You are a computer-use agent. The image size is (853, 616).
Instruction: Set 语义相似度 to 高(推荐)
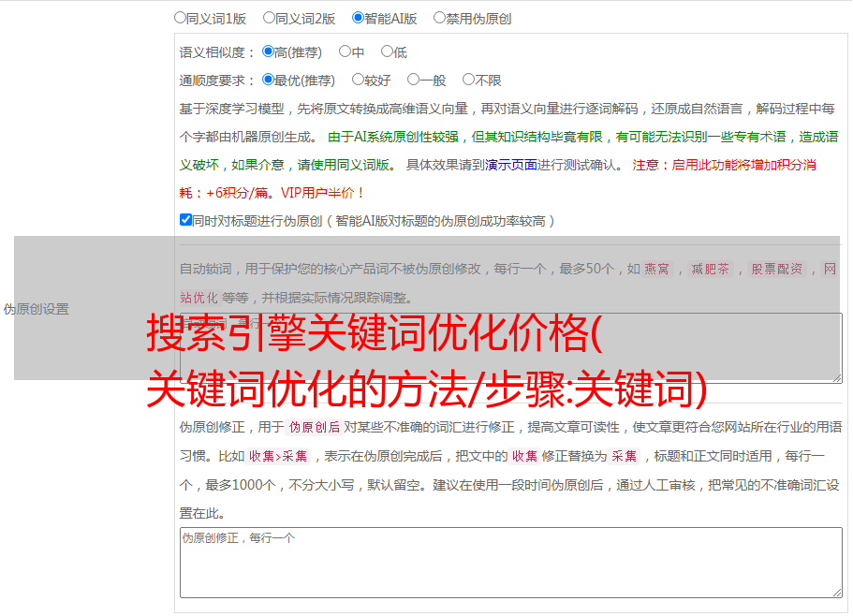tap(268, 51)
